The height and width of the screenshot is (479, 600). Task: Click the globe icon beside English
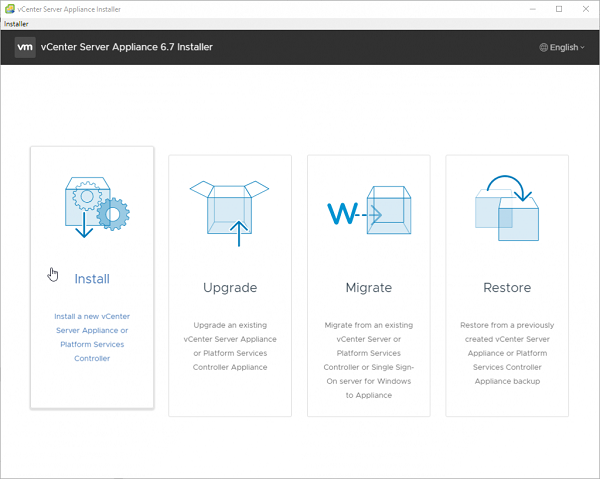(543, 47)
